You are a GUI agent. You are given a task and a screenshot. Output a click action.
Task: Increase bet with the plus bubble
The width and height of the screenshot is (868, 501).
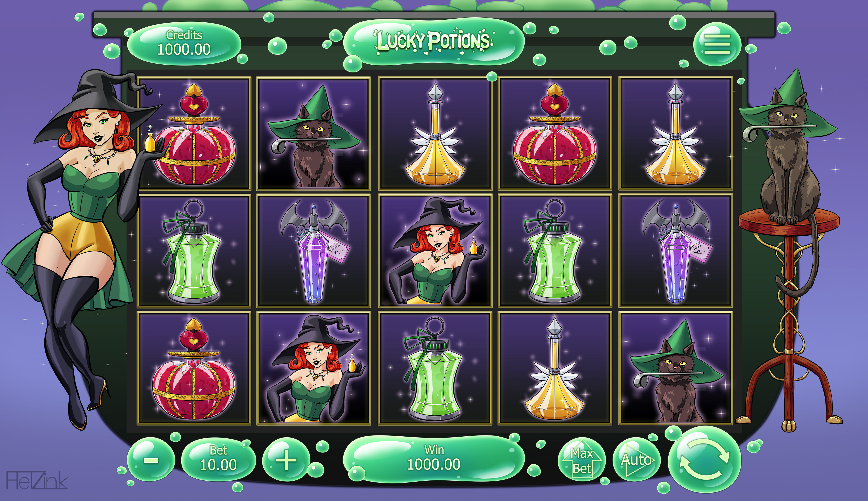pyautogui.click(x=286, y=460)
